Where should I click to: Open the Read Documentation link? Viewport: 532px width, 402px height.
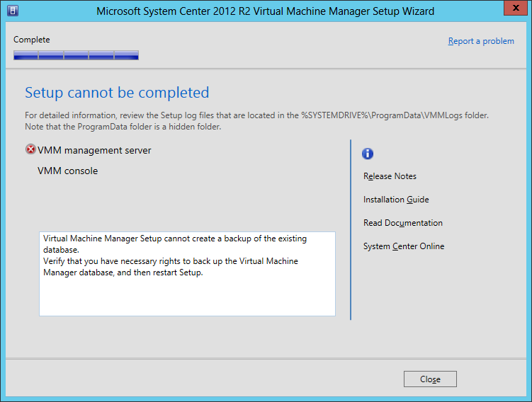(403, 223)
